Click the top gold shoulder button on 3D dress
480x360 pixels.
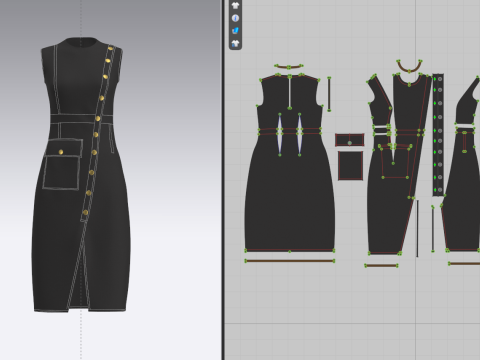(x=110, y=49)
